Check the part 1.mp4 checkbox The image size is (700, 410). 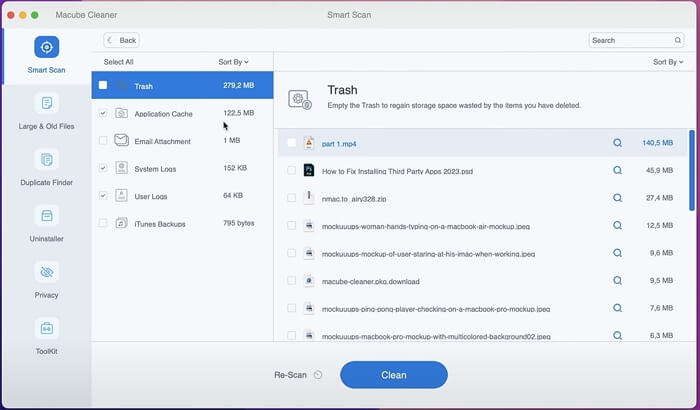click(292, 142)
